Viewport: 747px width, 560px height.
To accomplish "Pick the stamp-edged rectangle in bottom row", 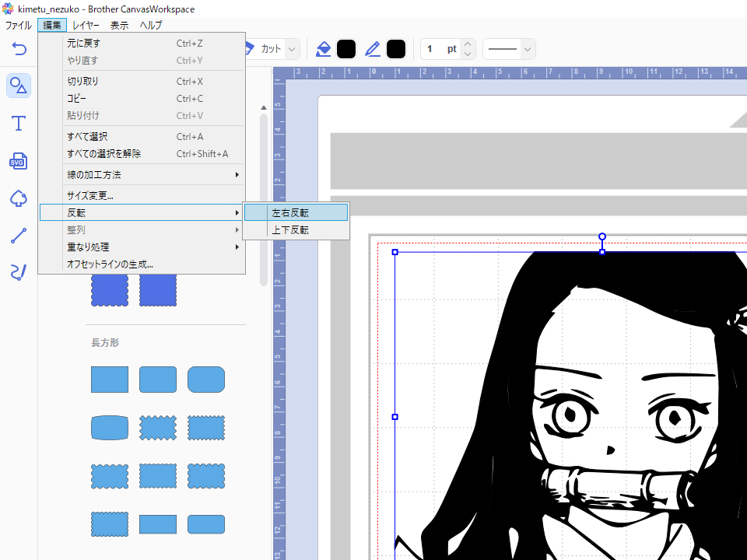I will 110,524.
